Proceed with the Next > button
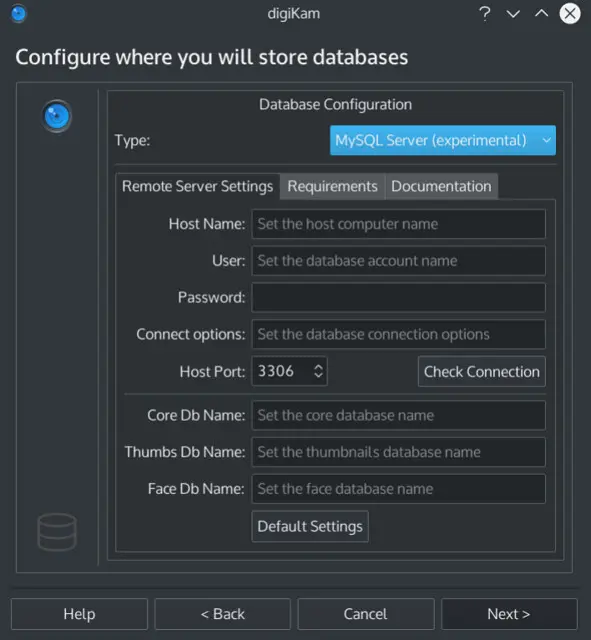Screen dimensions: 591x640 (x=509, y=614)
